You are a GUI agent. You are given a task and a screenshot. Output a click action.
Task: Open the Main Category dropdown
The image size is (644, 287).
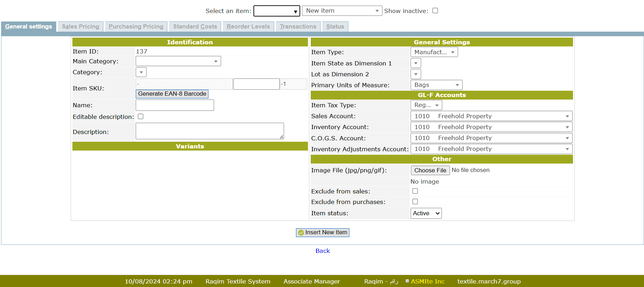point(178,61)
